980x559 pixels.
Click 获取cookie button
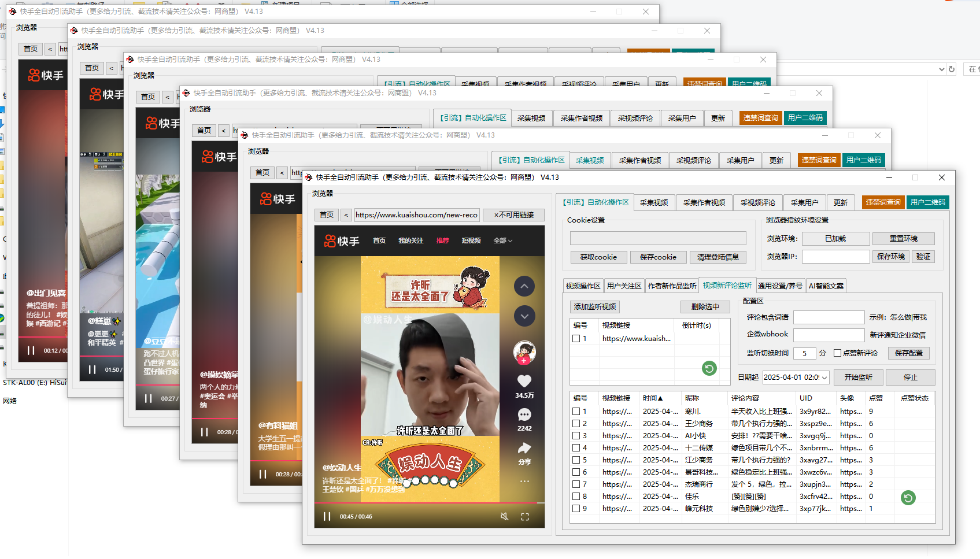click(x=598, y=257)
